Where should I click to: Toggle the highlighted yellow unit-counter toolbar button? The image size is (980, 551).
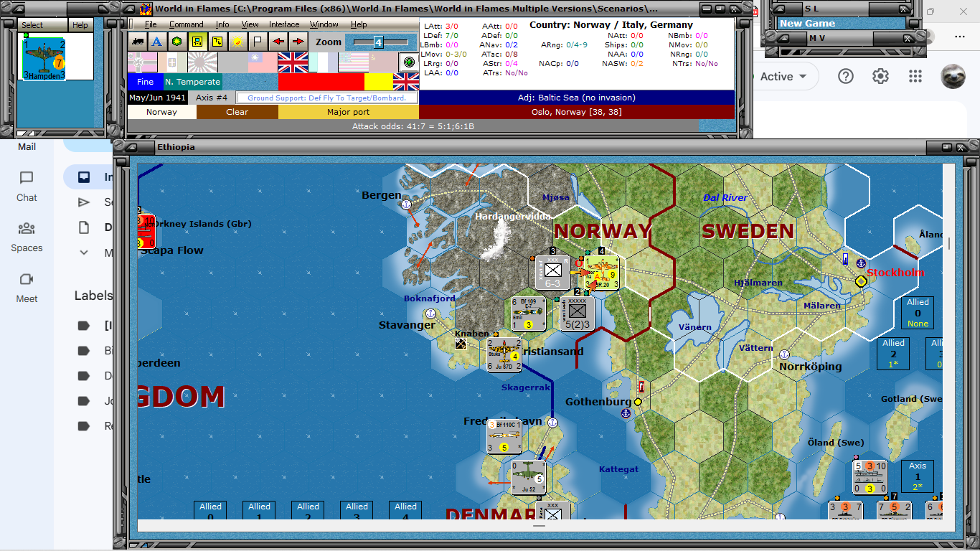[197, 42]
